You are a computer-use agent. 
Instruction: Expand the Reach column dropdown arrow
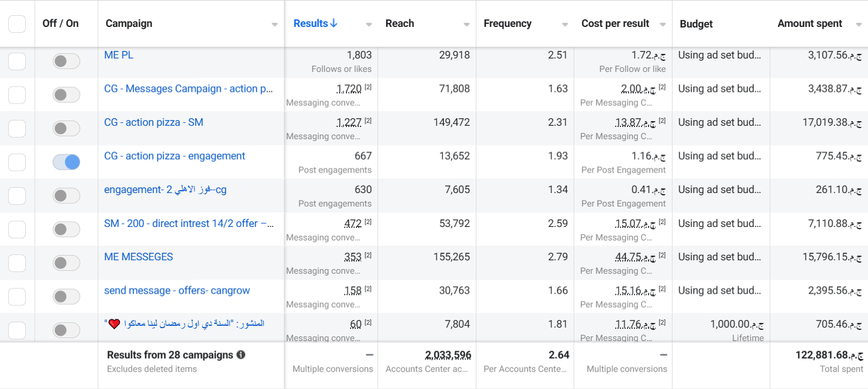click(x=466, y=25)
